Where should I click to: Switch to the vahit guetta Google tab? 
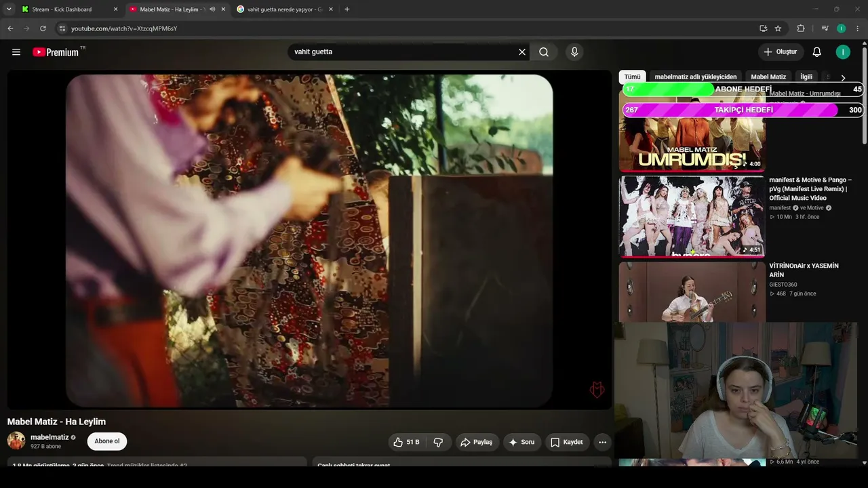[x=285, y=9]
